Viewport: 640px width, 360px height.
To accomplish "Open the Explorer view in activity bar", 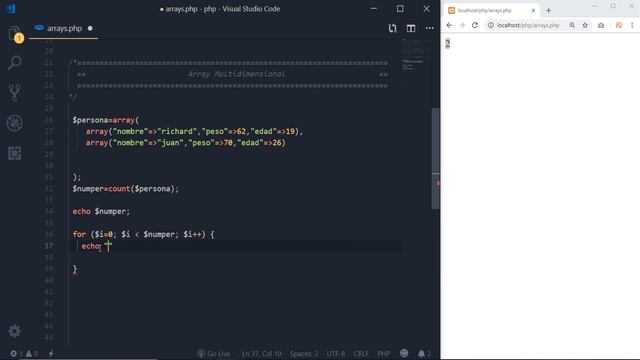I will (15, 33).
